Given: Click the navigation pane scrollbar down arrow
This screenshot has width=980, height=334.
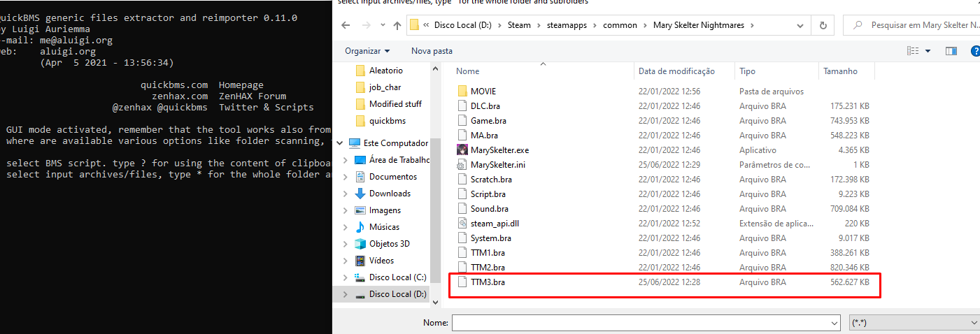Looking at the screenshot, I should click(x=436, y=302).
